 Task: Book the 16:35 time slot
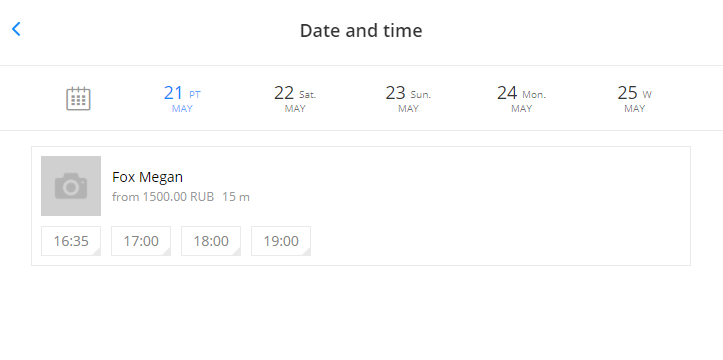(x=71, y=241)
